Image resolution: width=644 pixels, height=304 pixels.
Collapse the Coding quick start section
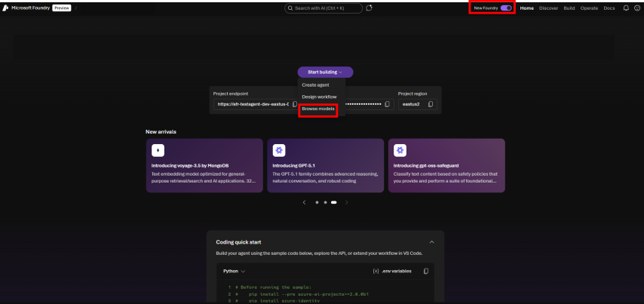pos(431,242)
